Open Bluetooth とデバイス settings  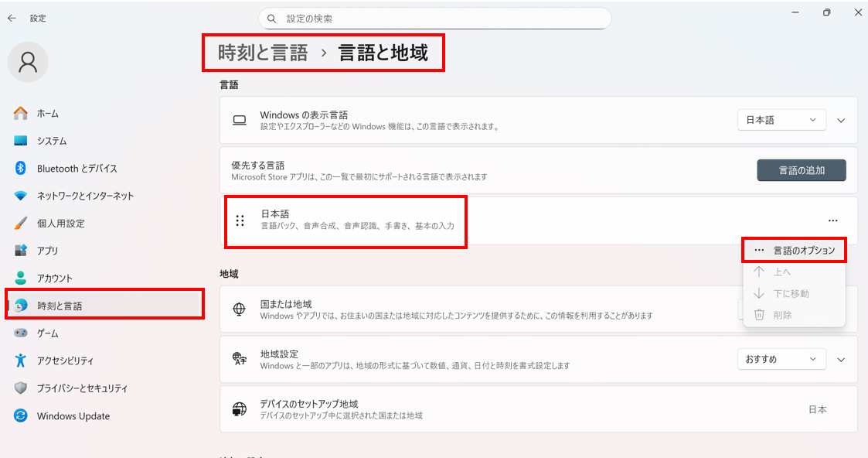point(77,169)
